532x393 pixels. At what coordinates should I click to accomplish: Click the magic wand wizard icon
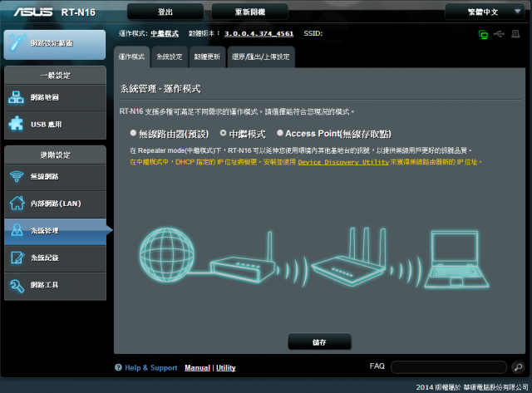pyautogui.click(x=17, y=42)
